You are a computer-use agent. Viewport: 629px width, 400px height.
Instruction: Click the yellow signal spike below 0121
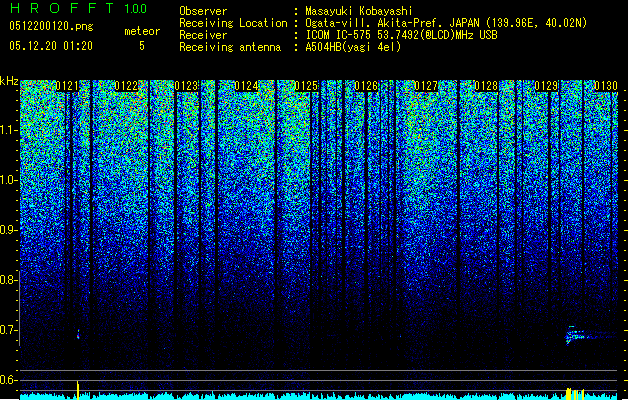(78, 390)
